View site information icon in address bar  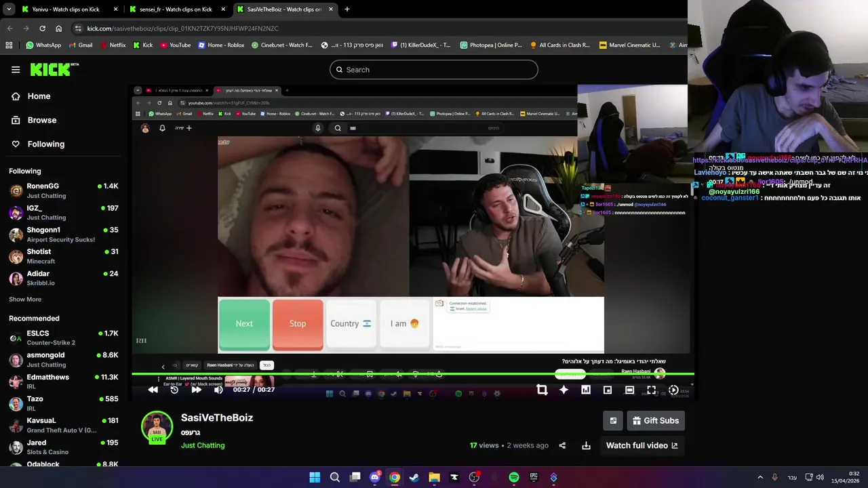coord(79,28)
